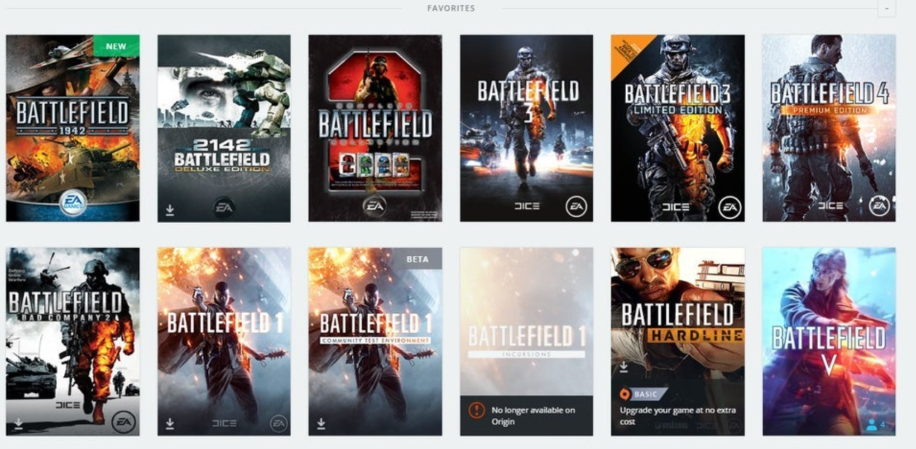Click download icon on Battlefield 2142 tile
This screenshot has height=449, width=916.
[170, 210]
